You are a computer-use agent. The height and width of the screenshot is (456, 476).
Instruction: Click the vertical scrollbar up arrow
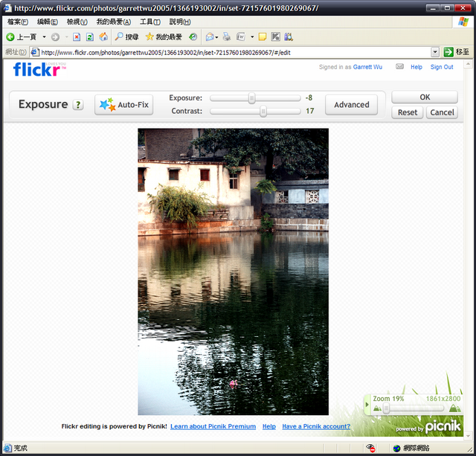468,64
